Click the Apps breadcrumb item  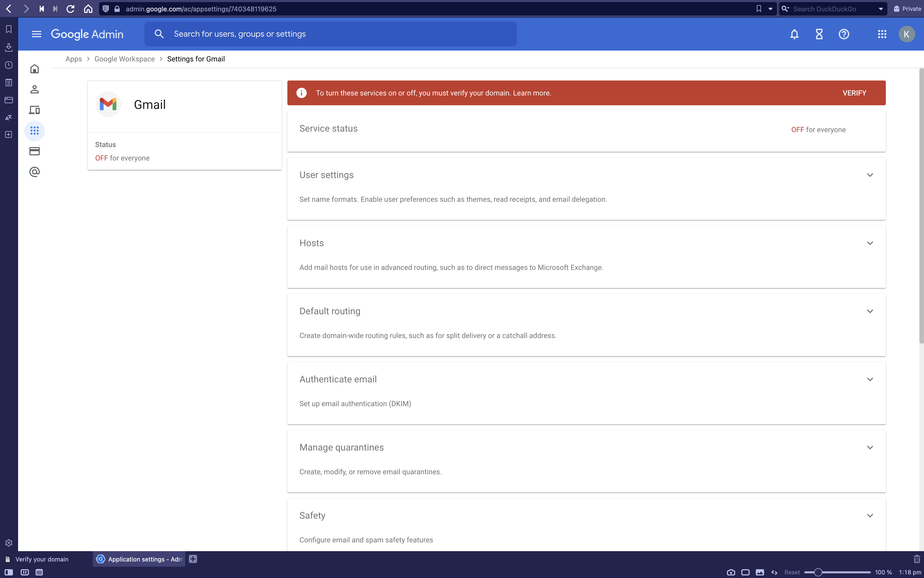pyautogui.click(x=73, y=59)
